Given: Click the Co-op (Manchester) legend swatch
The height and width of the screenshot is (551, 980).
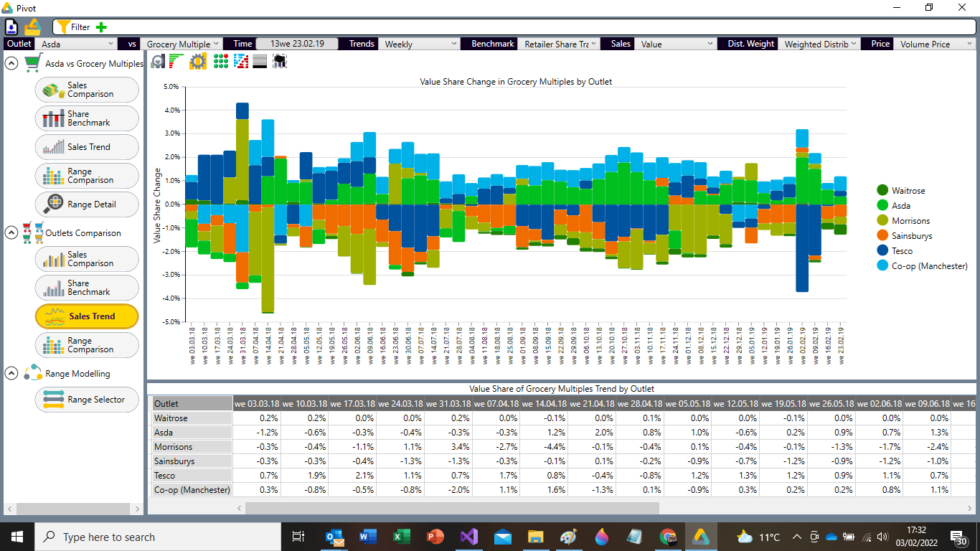Looking at the screenshot, I should pos(882,266).
